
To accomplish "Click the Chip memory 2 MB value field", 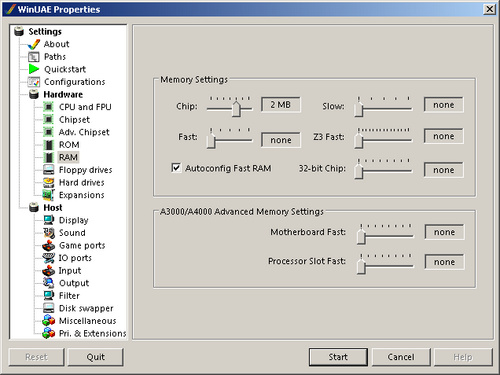I will pos(281,105).
